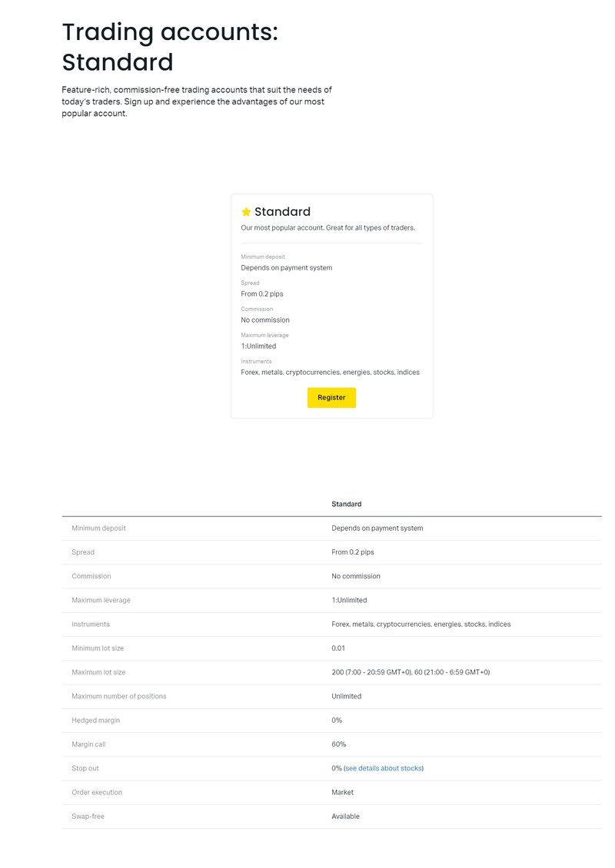Click the 'Order execution' row label
The height and width of the screenshot is (868, 615).
coord(97,792)
